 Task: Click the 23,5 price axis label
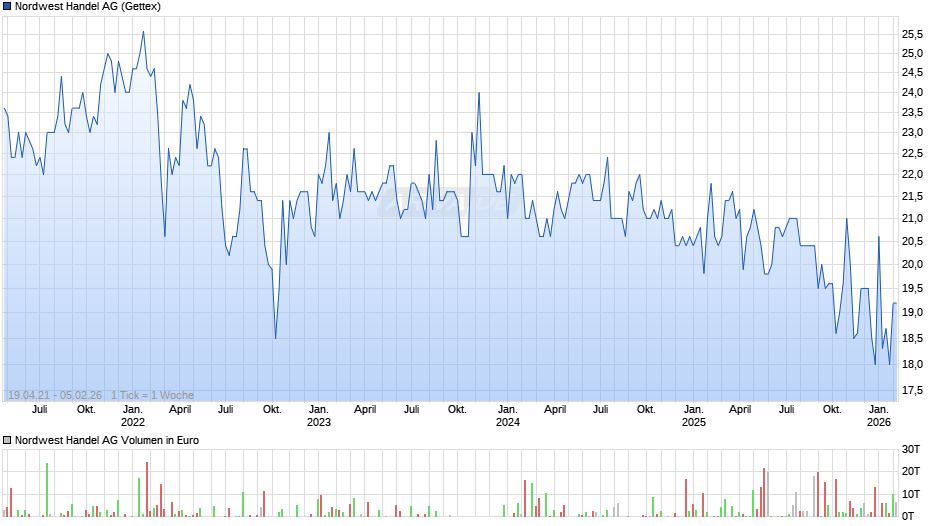tap(912, 112)
